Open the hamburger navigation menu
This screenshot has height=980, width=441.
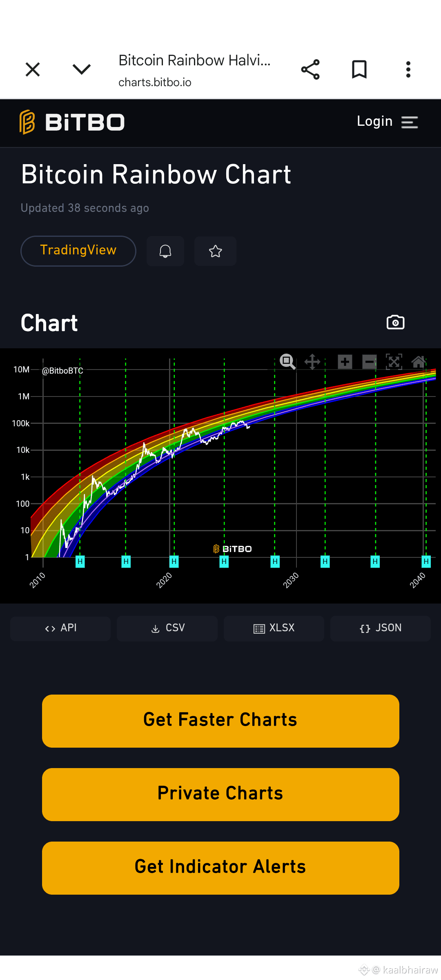[410, 122]
